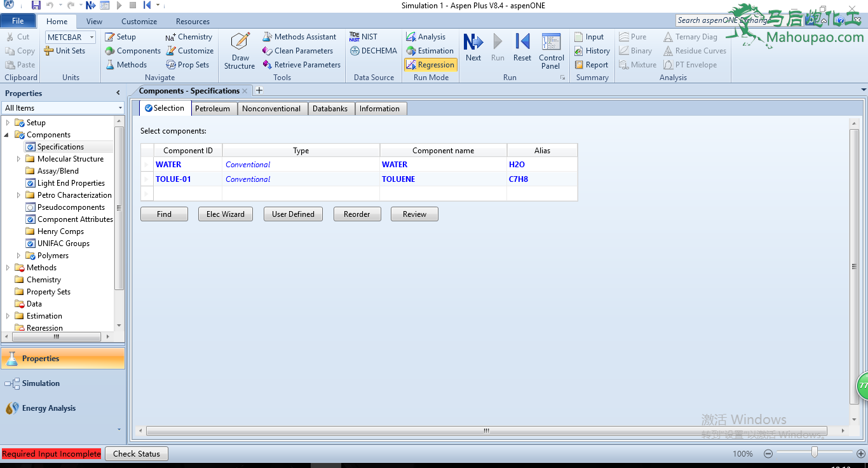Select UNIFAC Groups in tree
The image size is (868, 468).
(x=64, y=244)
